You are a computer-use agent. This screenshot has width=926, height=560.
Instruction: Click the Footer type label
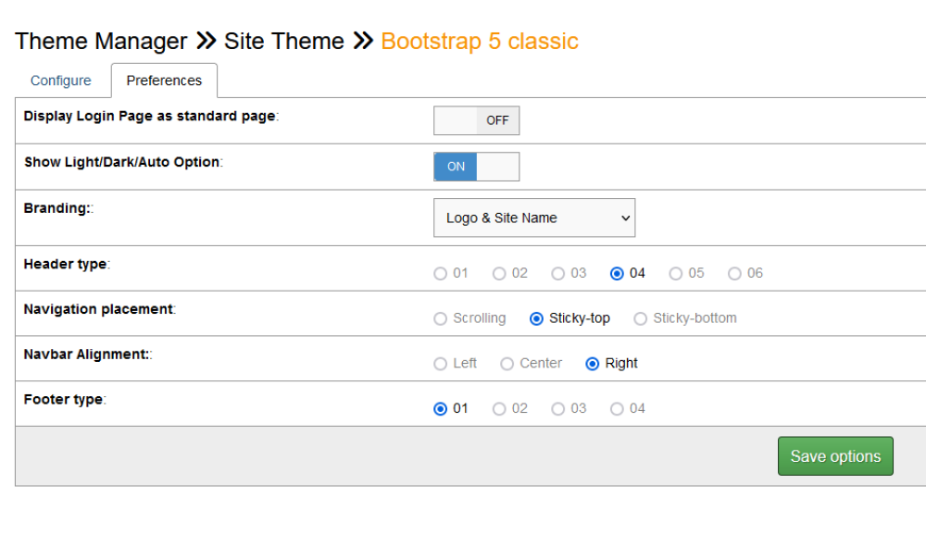click(63, 400)
